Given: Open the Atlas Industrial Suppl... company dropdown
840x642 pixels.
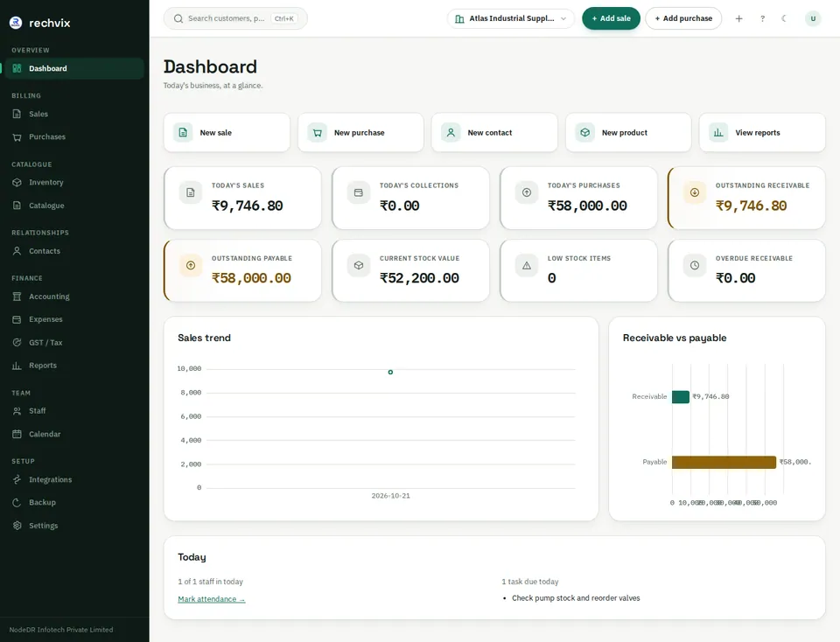Looking at the screenshot, I should 510,18.
